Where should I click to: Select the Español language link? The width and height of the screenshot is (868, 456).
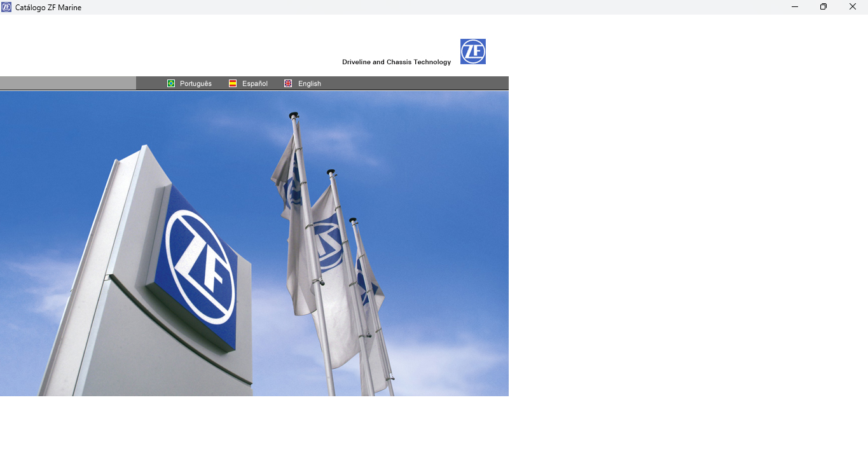255,83
